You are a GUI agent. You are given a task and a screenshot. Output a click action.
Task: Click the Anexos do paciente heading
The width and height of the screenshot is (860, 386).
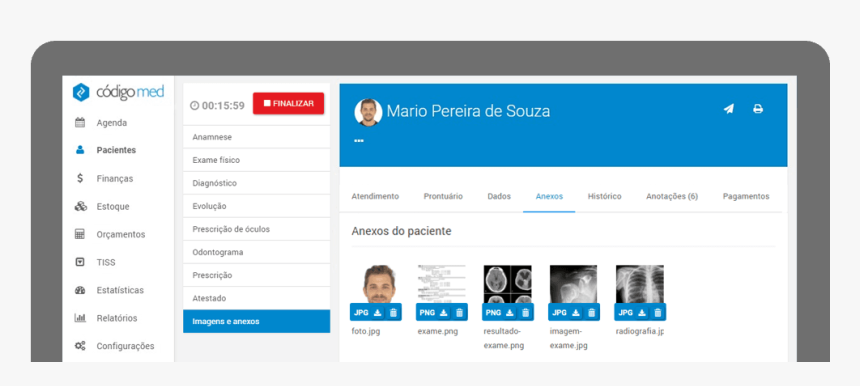(401, 231)
